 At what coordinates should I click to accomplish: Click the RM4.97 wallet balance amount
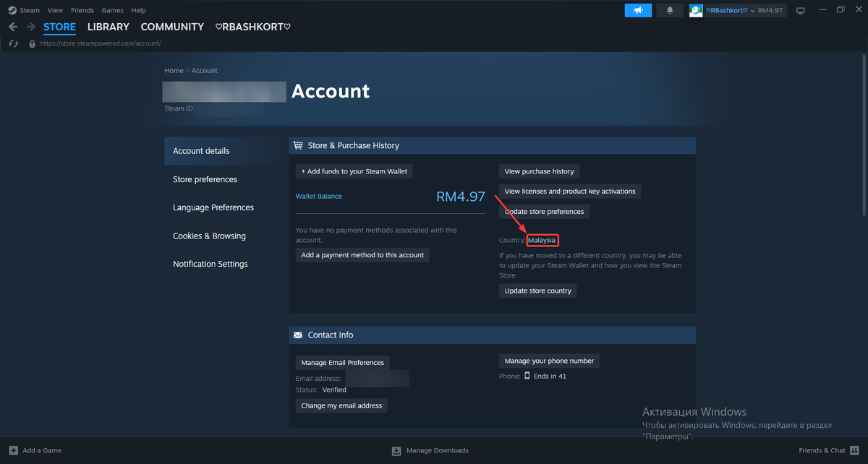pyautogui.click(x=460, y=196)
